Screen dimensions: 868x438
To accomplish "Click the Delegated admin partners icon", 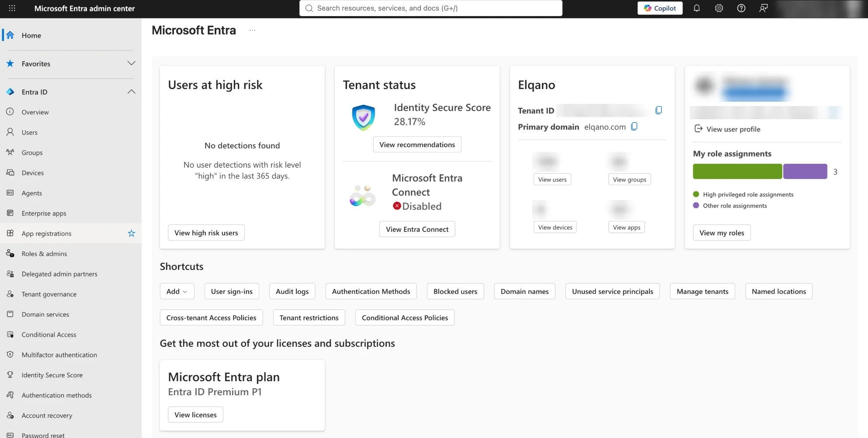I will click(10, 274).
